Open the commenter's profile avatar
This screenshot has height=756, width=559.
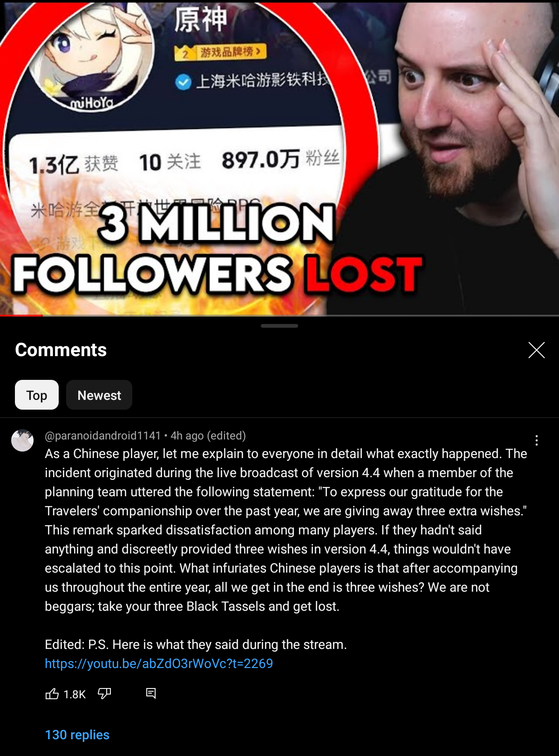(x=22, y=440)
